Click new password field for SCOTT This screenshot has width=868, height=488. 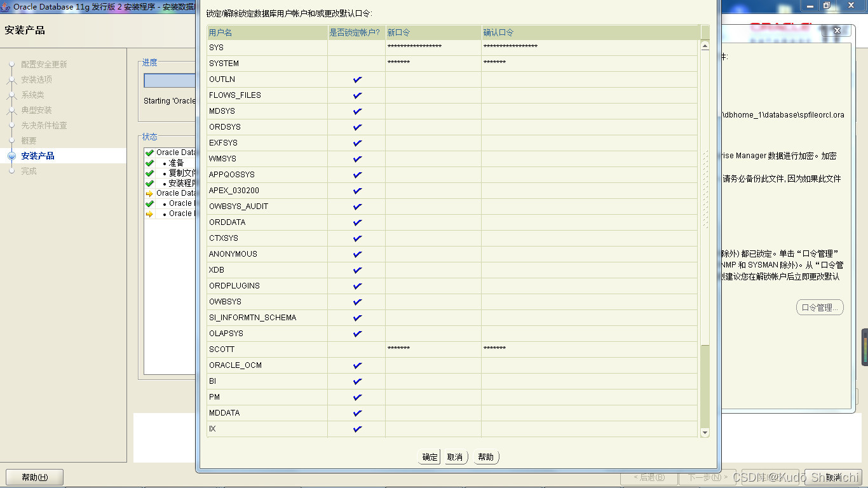tap(433, 349)
